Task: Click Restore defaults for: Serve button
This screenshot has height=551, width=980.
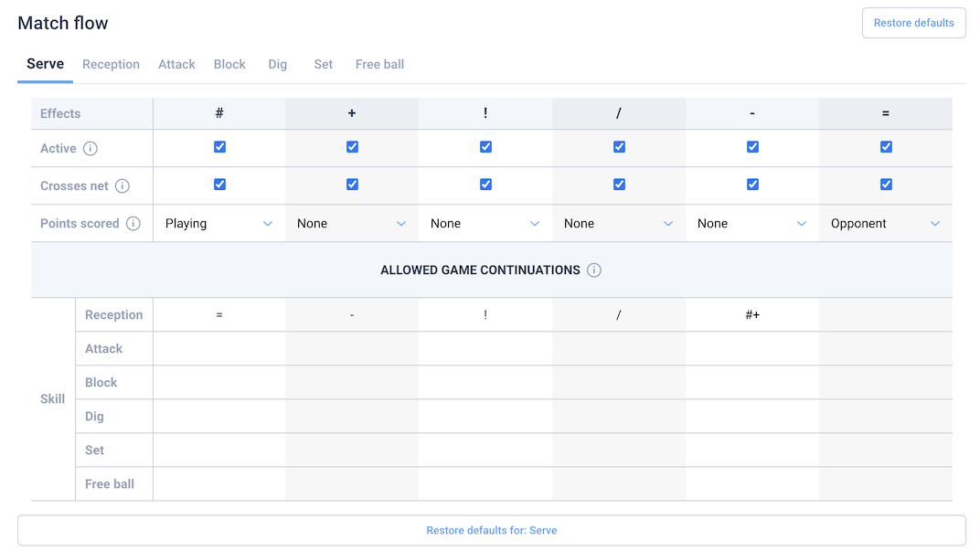Action: click(x=491, y=530)
